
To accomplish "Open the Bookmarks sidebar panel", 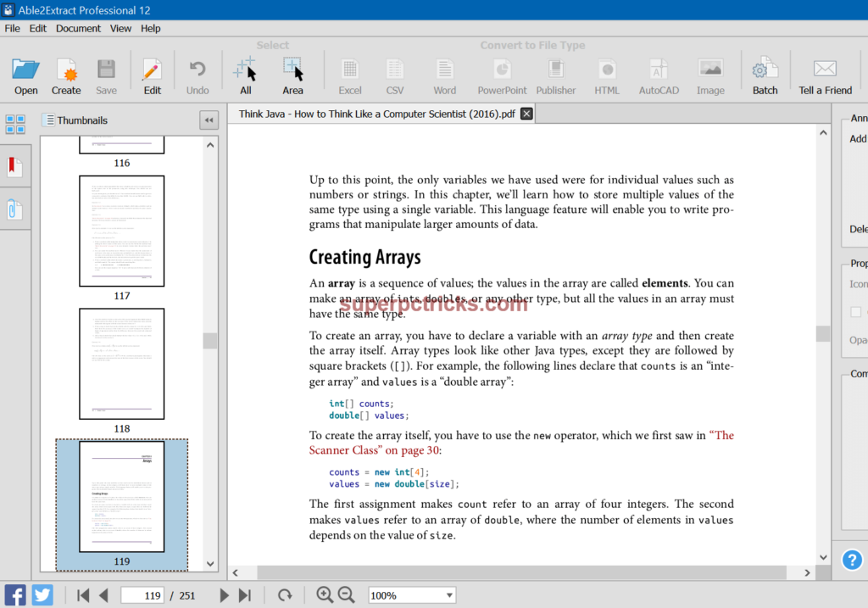I will pyautogui.click(x=14, y=165).
